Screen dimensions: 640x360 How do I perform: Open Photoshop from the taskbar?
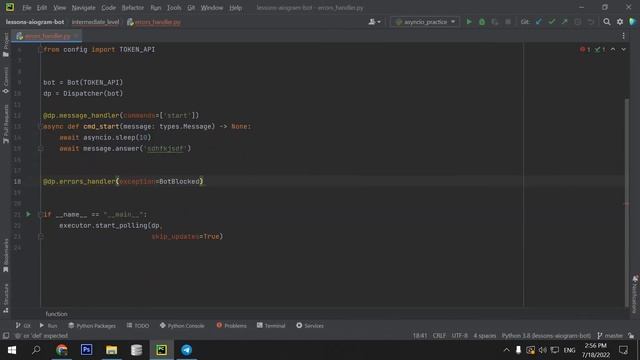click(x=87, y=350)
